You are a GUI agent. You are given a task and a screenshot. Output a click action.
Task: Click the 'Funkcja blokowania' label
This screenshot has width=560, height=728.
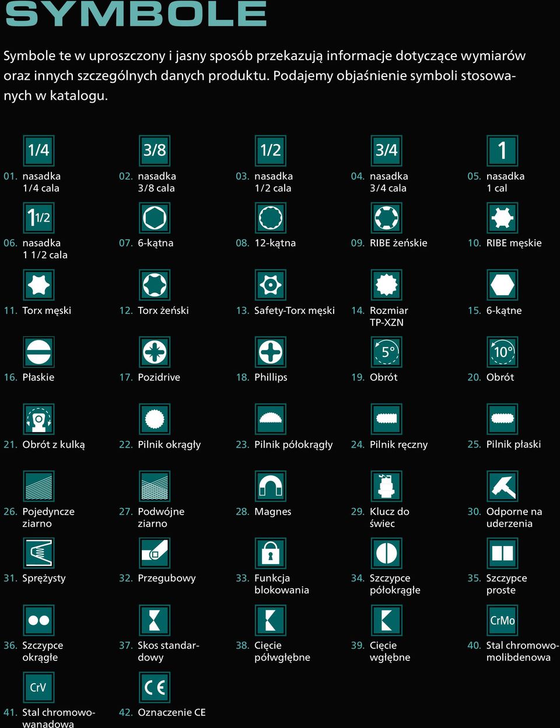point(282,584)
